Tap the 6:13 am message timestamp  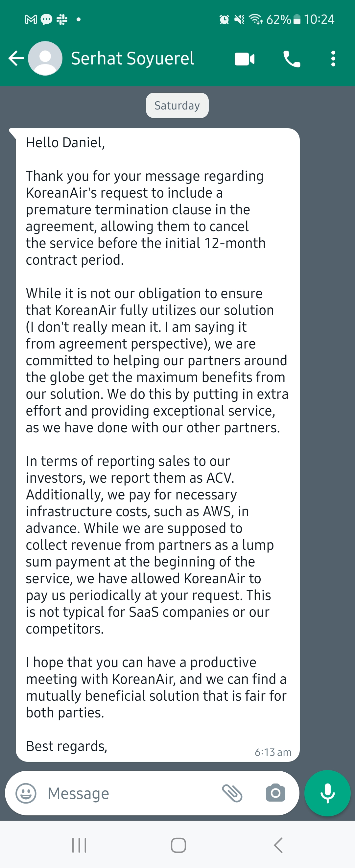click(x=273, y=752)
